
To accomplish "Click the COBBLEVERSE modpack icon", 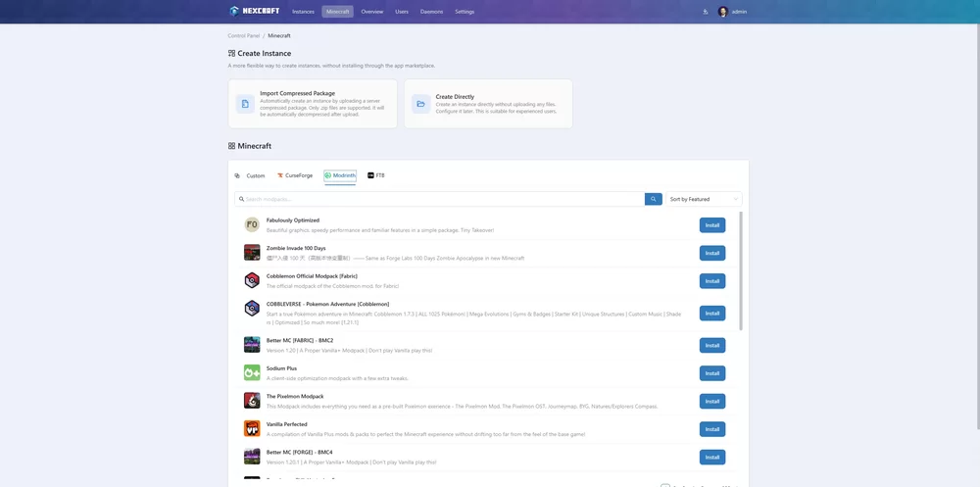I will pos(252,309).
